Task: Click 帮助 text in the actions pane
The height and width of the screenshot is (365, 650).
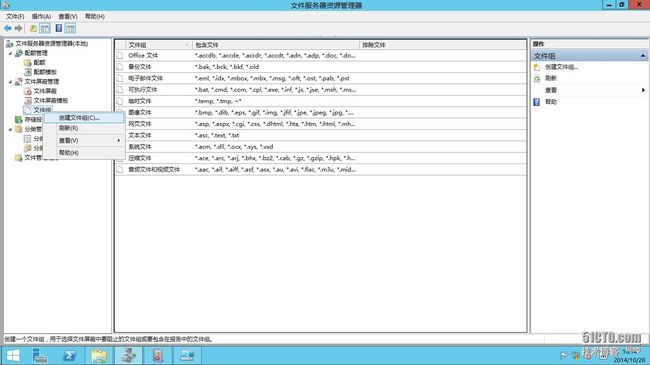Action: [551, 102]
